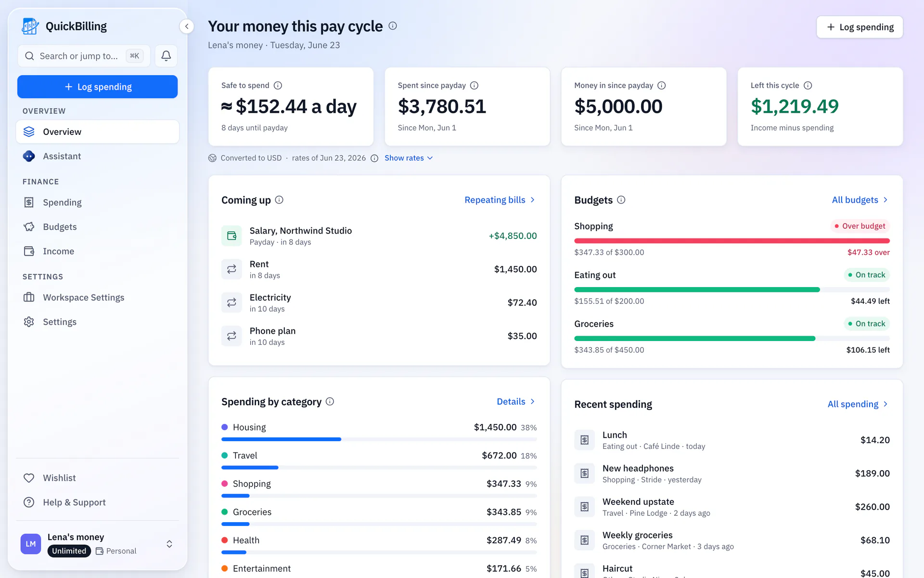Click $1,219.49 left this cycle value
The image size is (924, 578).
coord(795,106)
